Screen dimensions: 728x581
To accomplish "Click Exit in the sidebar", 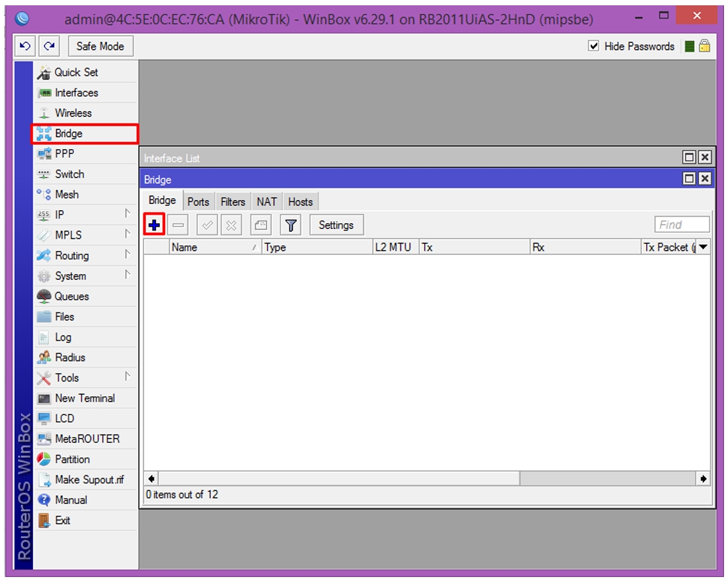I will click(x=87, y=521).
